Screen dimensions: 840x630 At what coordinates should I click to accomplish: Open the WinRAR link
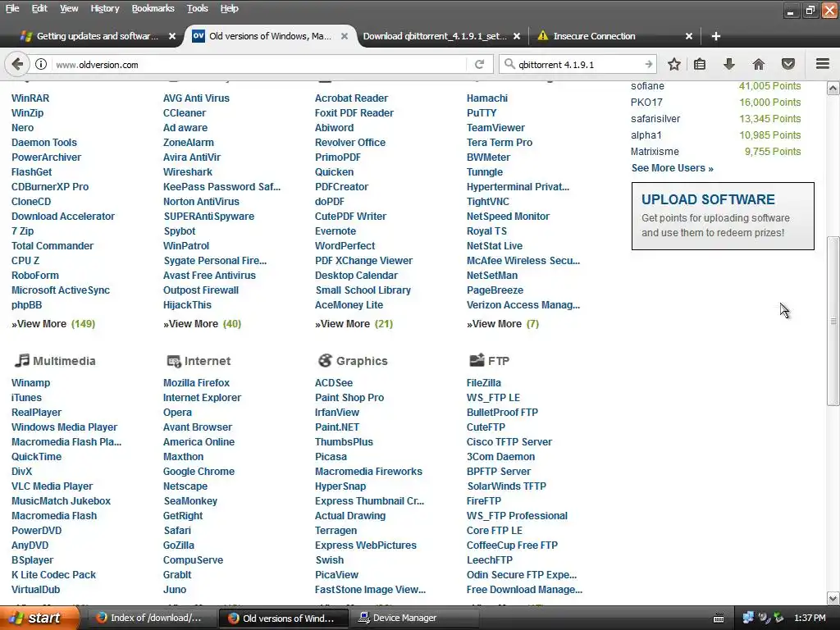[30, 98]
